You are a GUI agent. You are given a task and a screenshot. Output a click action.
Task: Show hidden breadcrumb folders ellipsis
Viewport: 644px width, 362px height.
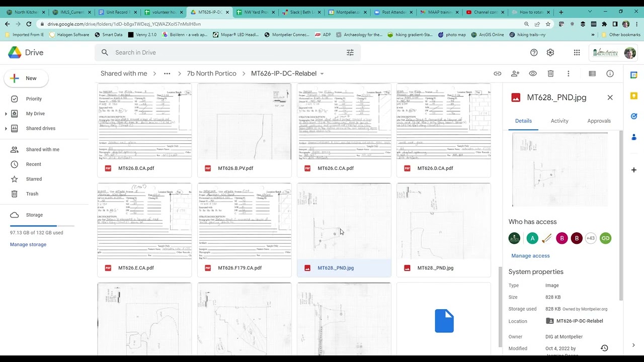167,73
